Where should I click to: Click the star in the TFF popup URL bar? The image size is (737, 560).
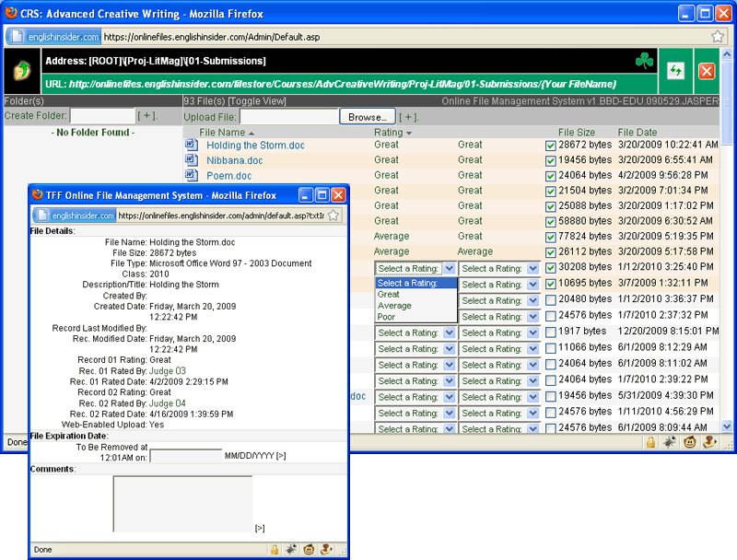333,216
